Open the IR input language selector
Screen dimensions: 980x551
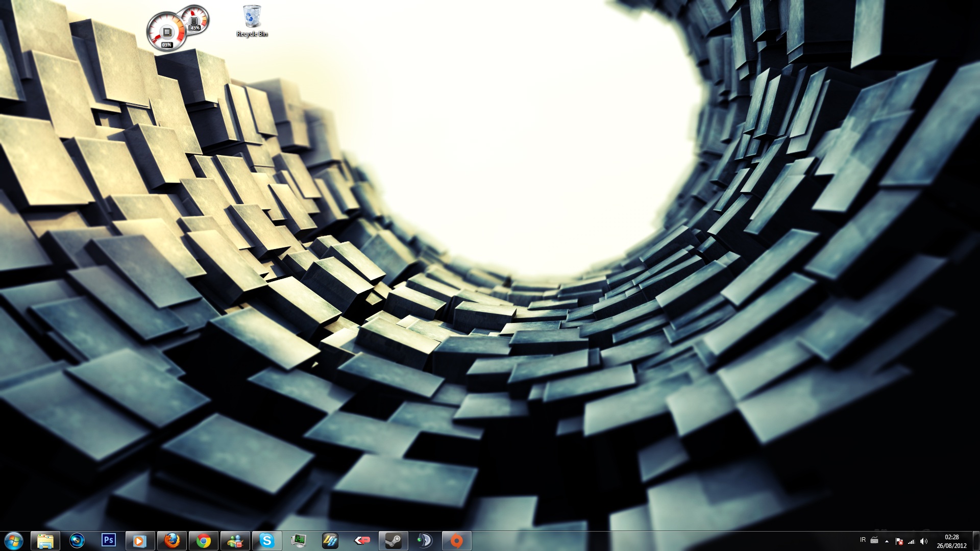pyautogui.click(x=863, y=540)
